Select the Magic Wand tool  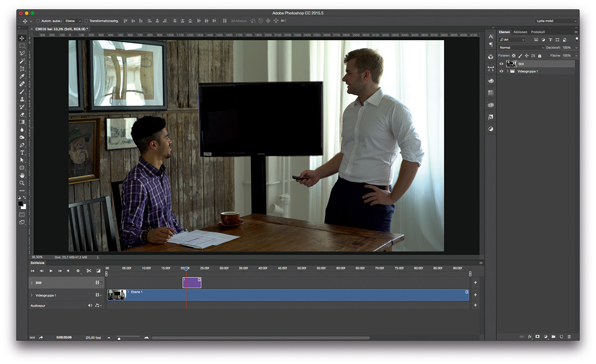(22, 61)
